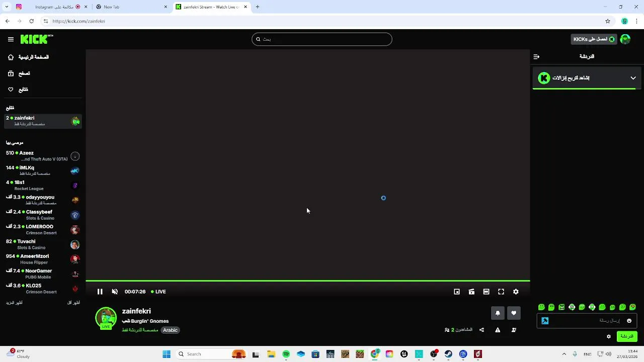Expand the watch to earn KICKs banner
The image size is (644, 362).
pyautogui.click(x=587, y=78)
